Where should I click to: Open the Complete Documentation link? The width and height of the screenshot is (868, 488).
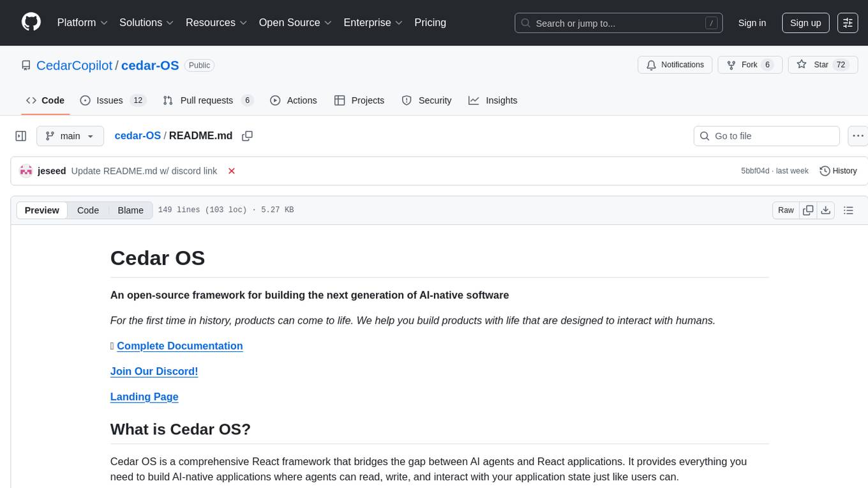click(180, 346)
